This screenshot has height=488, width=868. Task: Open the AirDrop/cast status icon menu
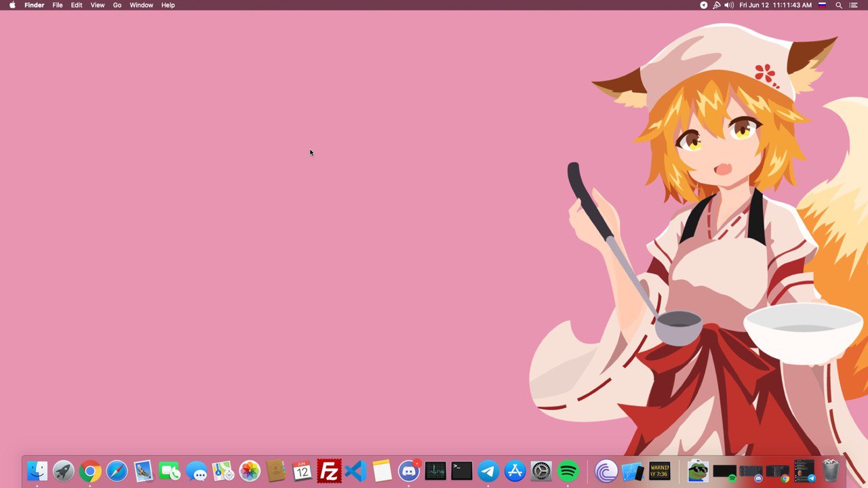(716, 5)
